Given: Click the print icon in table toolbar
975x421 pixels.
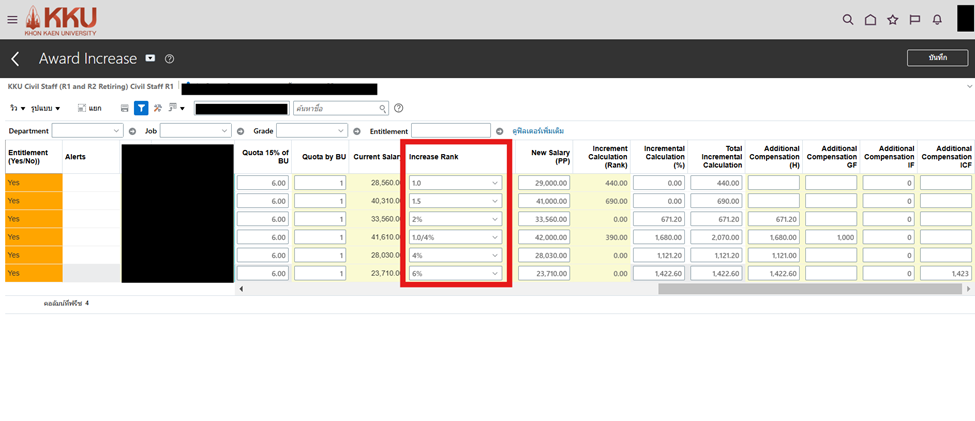Looking at the screenshot, I should [124, 108].
